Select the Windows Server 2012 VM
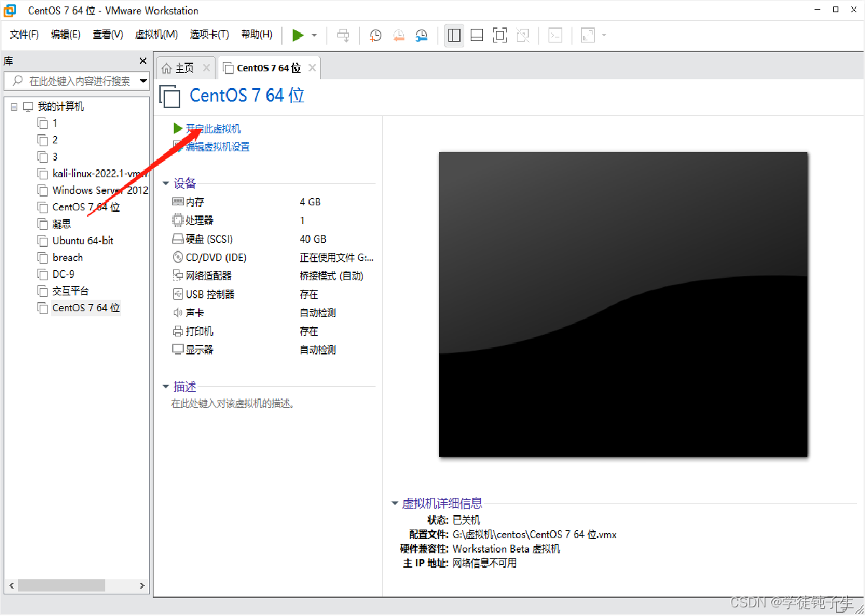This screenshot has height=616, width=865. [93, 190]
